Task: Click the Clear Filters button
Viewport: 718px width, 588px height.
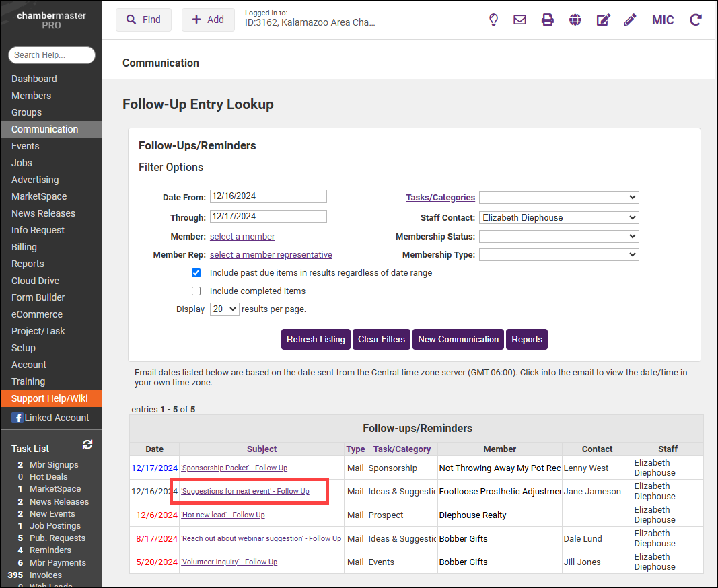Action: (381, 339)
